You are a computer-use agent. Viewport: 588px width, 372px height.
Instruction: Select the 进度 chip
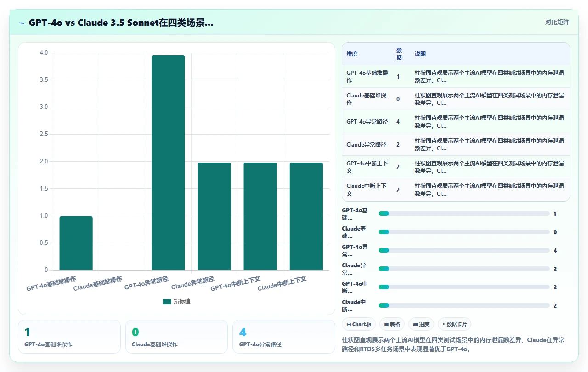click(x=421, y=324)
